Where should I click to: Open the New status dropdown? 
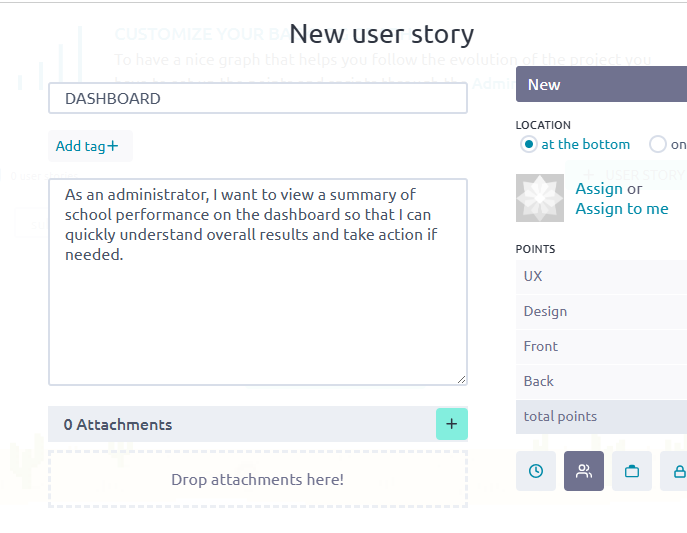click(x=600, y=85)
